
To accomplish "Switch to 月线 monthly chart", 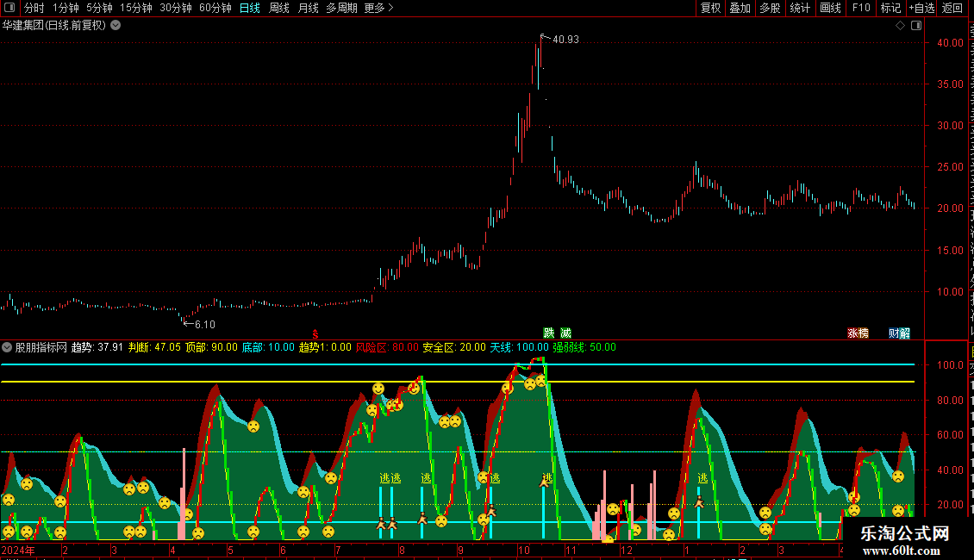I will click(x=308, y=8).
